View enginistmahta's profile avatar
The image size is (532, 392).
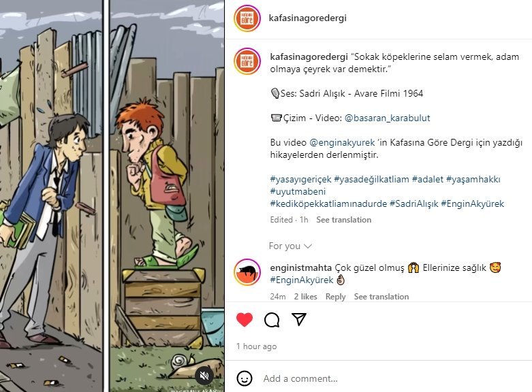click(247, 272)
